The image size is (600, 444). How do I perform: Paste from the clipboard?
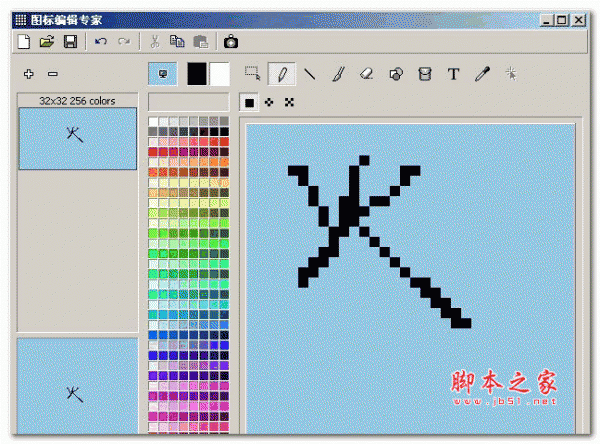(201, 41)
